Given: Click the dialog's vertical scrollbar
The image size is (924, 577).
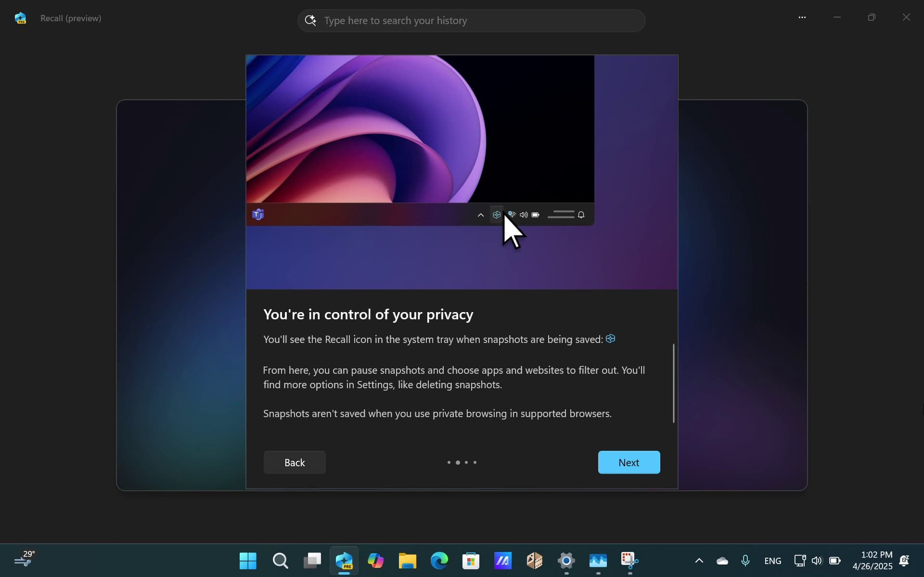Looking at the screenshot, I should [673, 383].
